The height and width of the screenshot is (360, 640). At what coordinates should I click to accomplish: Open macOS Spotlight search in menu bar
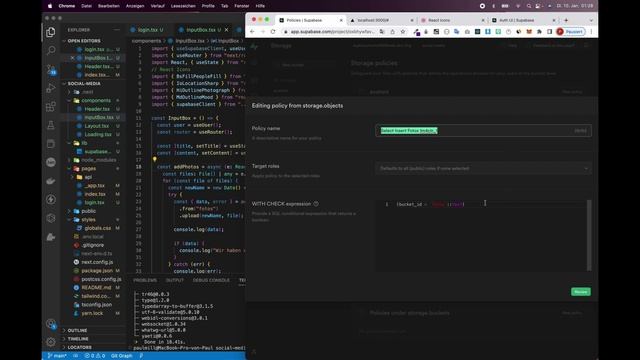pyautogui.click(x=529, y=6)
